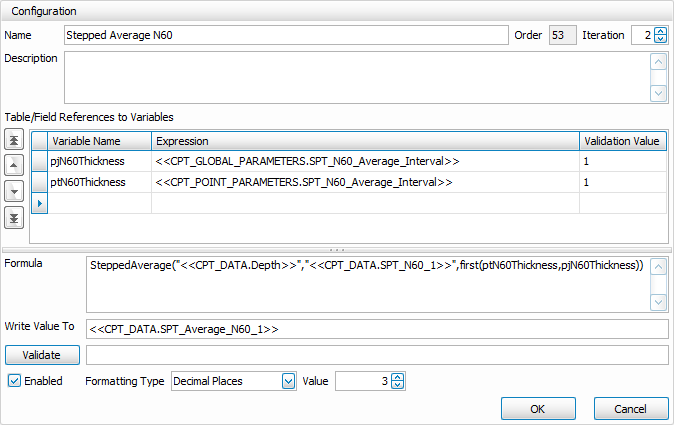This screenshot has width=674, height=425.
Task: Click the move row down arrow button
Action: [14, 191]
